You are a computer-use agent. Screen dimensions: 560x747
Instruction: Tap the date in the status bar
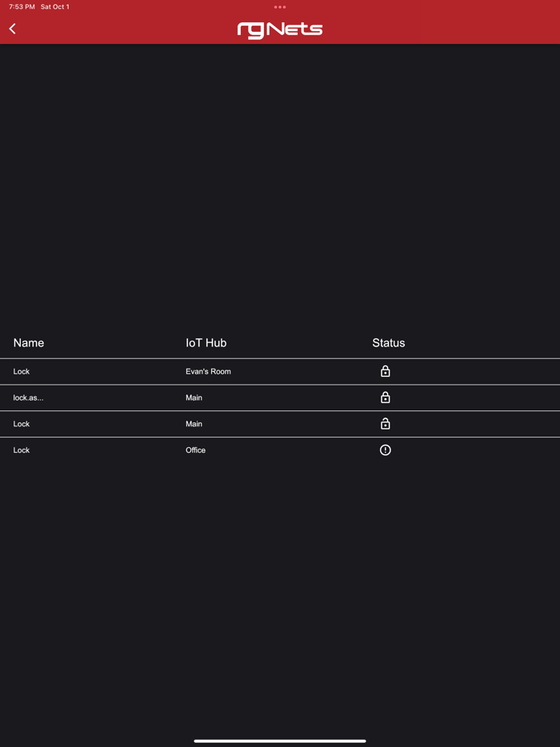54,6
